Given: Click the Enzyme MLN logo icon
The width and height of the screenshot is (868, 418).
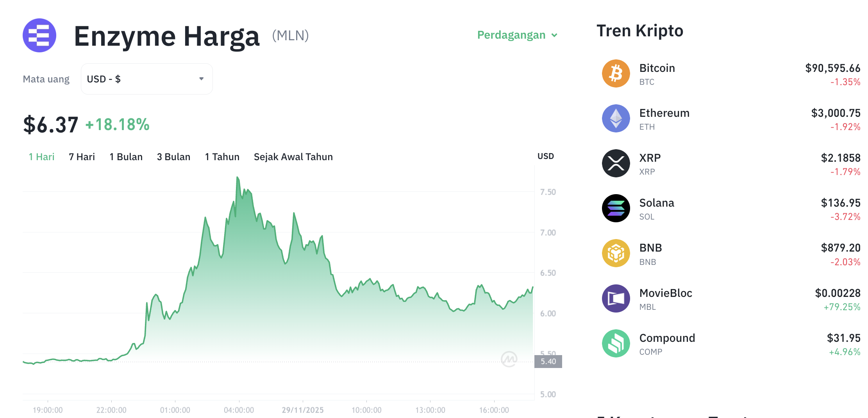Looking at the screenshot, I should [39, 35].
